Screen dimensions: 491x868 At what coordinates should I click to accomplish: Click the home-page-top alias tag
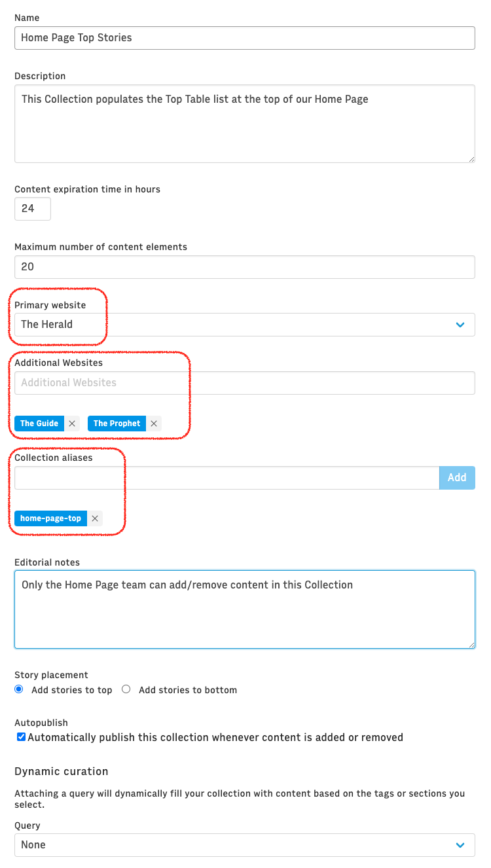[x=51, y=518]
